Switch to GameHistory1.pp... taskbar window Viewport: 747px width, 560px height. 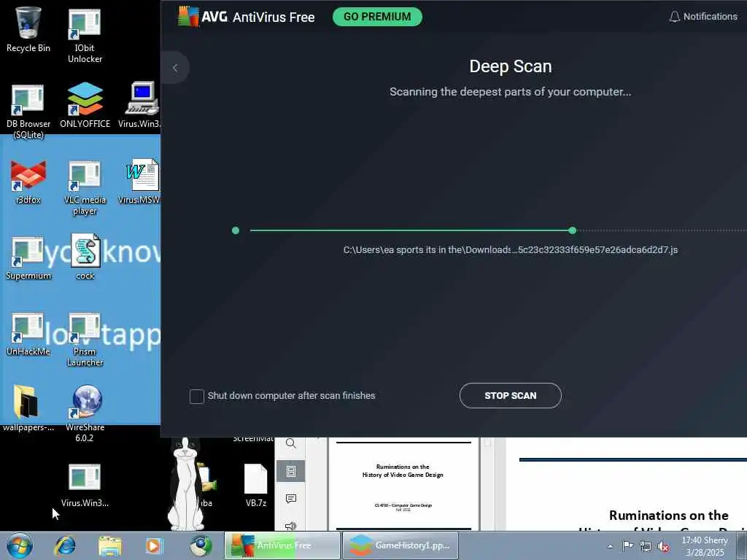pos(400,545)
